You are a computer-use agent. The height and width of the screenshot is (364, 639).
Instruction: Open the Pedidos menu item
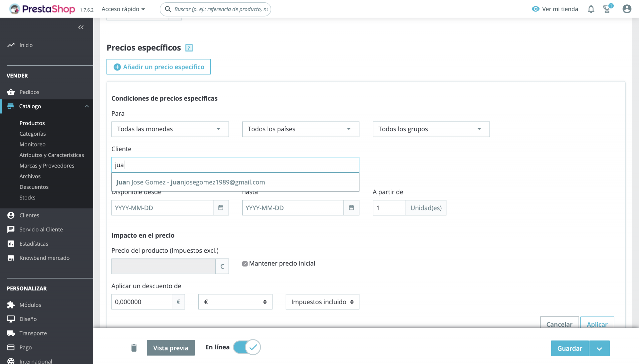coord(29,92)
